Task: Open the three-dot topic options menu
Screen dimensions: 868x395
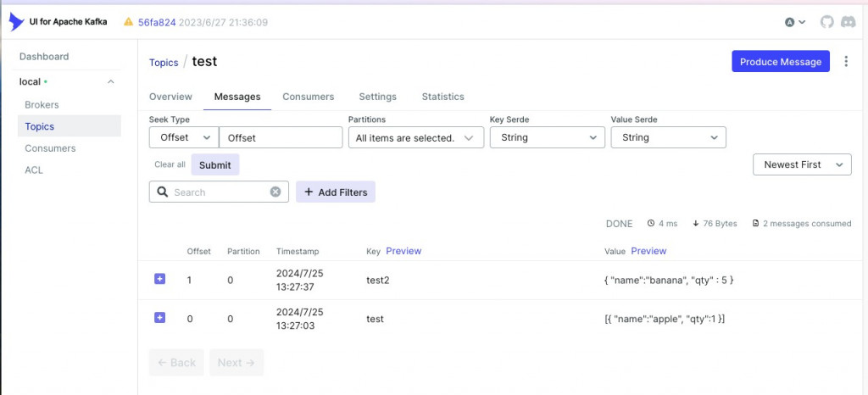Action: [x=846, y=62]
